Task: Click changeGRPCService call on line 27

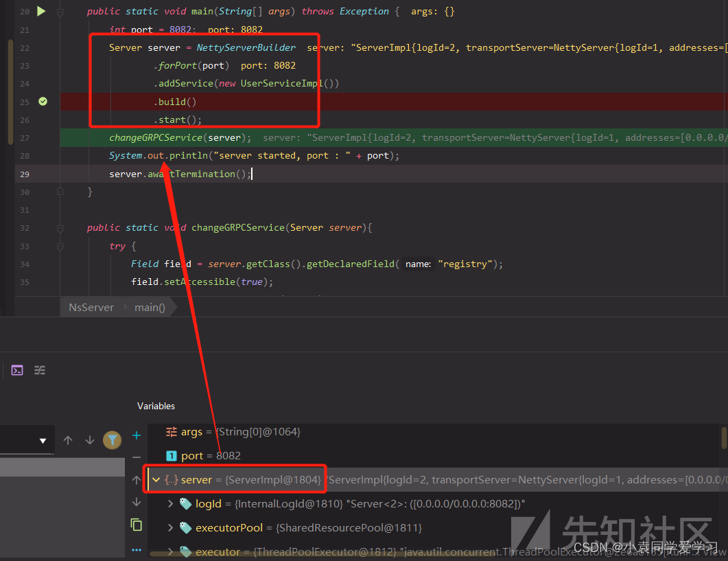Action: click(156, 137)
